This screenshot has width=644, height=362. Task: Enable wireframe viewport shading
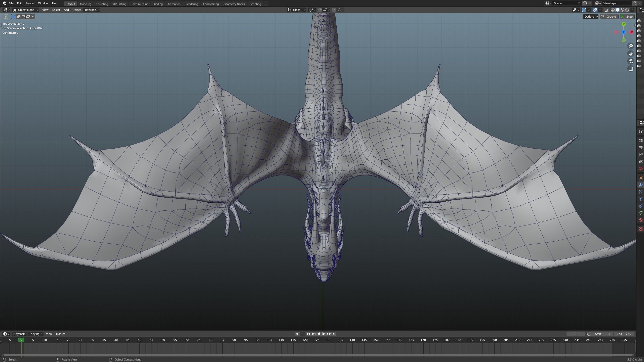(x=613, y=10)
